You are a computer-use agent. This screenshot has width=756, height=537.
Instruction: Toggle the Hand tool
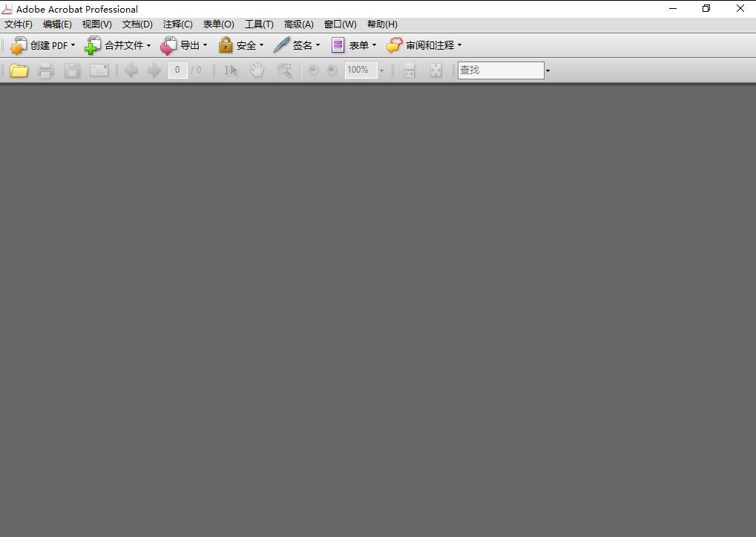257,70
